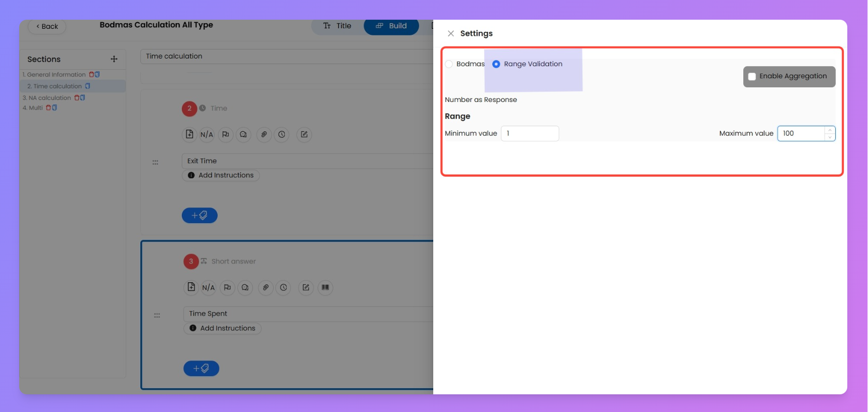Click the add document icon for Time Spent
The width and height of the screenshot is (868, 412).
point(191,287)
